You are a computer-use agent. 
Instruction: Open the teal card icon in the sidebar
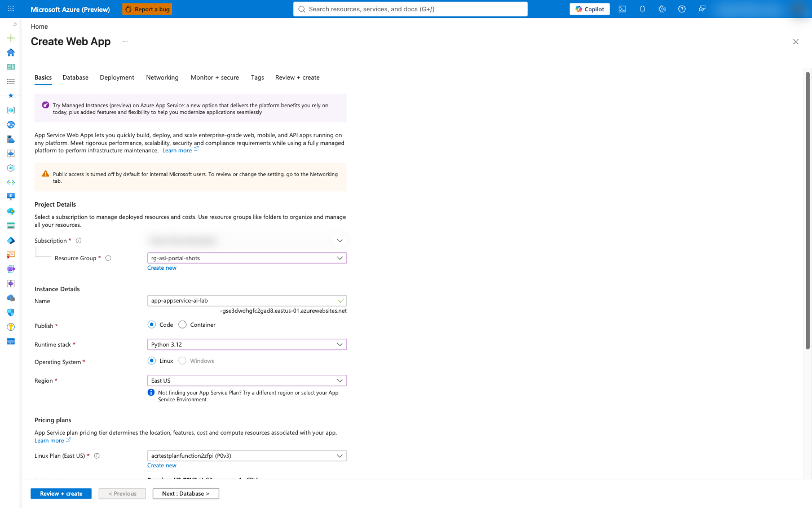coord(11,226)
